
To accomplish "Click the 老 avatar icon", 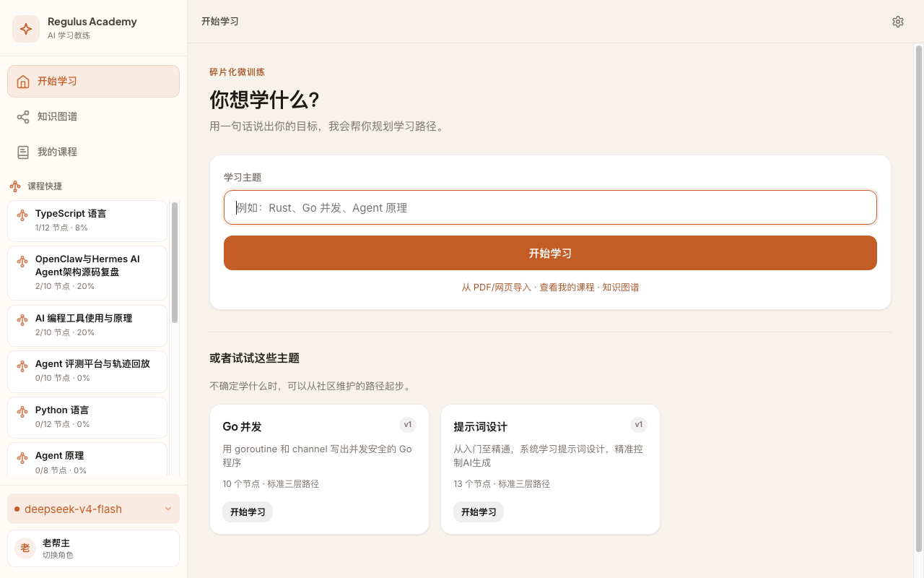I will (x=25, y=548).
